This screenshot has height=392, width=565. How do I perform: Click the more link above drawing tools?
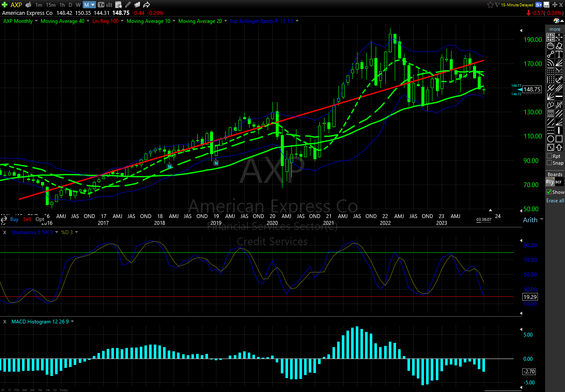tap(555, 29)
